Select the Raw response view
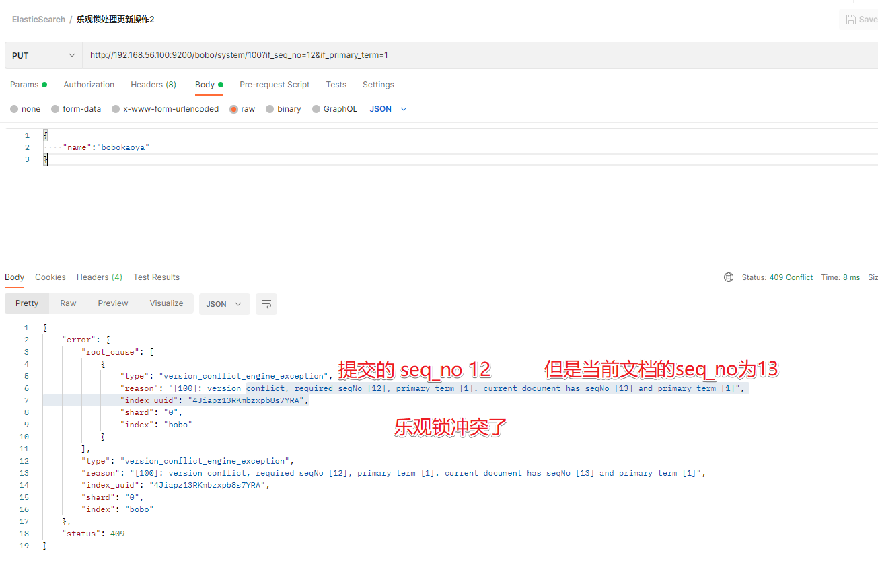This screenshot has height=588, width=878. (x=68, y=303)
